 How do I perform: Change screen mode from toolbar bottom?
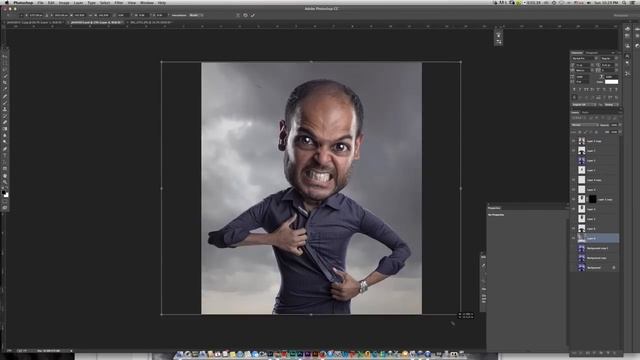[5, 208]
